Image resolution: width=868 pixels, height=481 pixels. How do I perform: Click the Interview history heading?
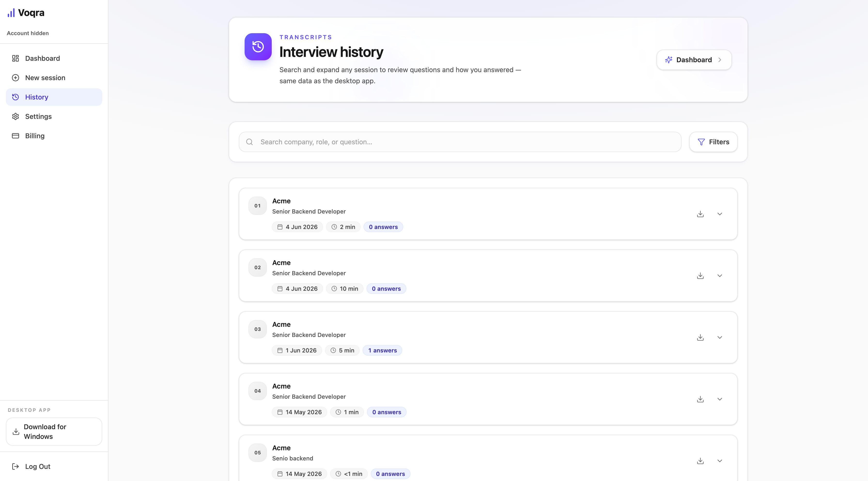click(331, 52)
